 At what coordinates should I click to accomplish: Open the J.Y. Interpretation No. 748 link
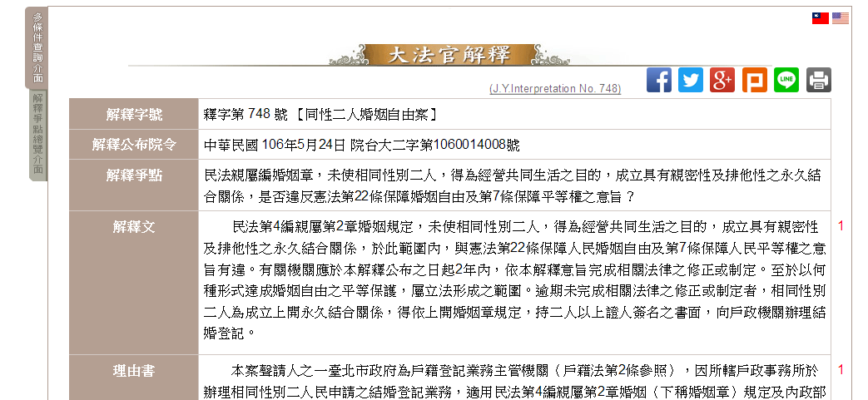click(x=555, y=88)
